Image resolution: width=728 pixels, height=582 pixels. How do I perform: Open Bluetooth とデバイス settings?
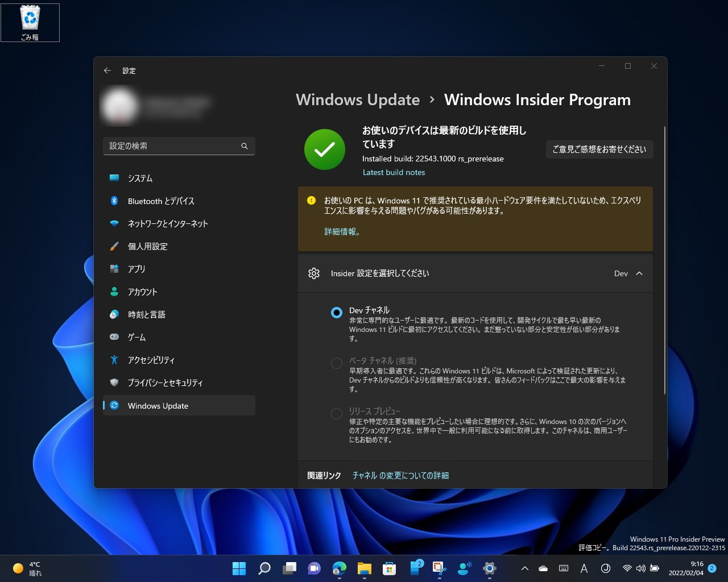[160, 201]
